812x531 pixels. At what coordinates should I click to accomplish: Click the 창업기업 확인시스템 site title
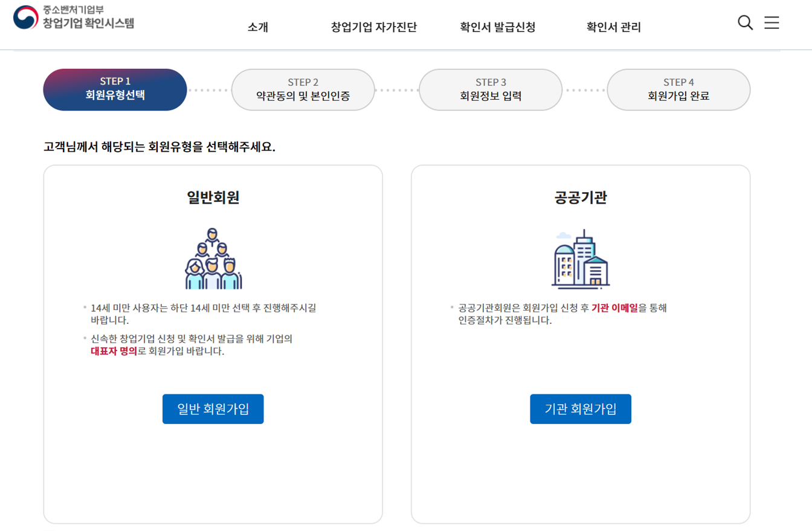[x=88, y=24]
